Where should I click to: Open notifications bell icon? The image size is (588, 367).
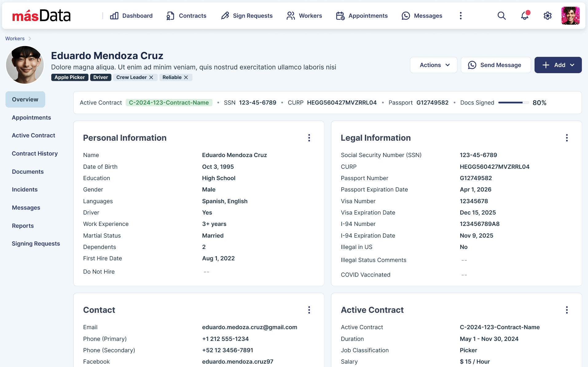(525, 16)
